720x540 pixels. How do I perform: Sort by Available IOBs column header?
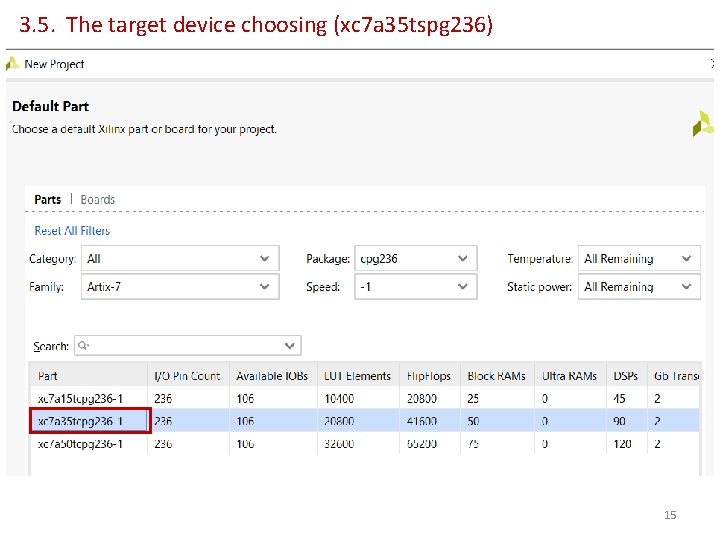(273, 376)
